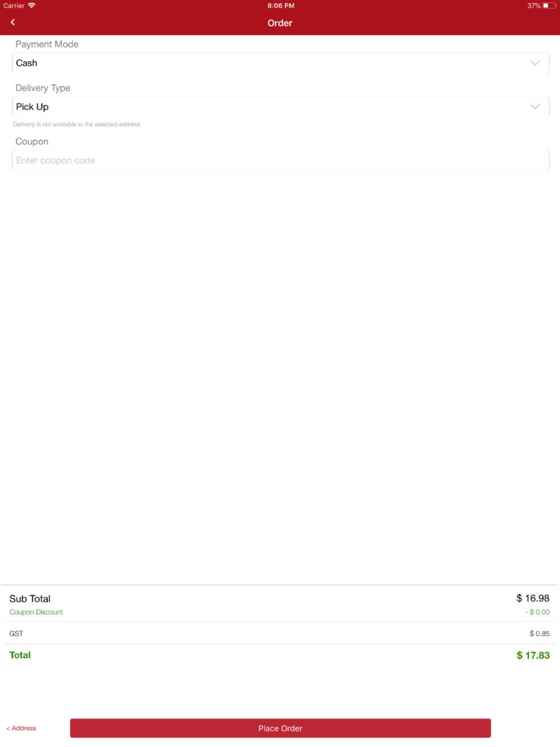Screen dimensions: 560x747
Task: Click the Pick Up delivery type text
Action: click(x=32, y=107)
